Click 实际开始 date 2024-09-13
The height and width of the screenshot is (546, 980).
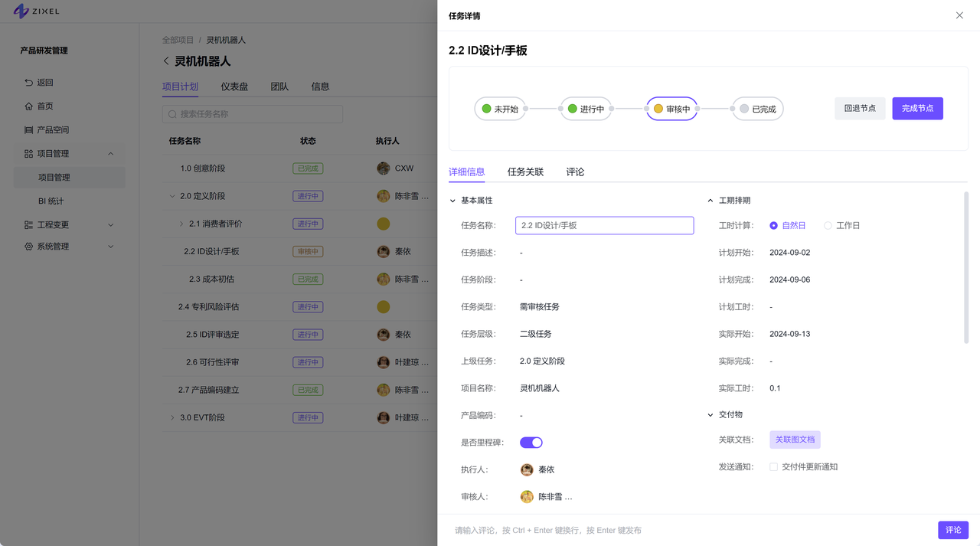click(x=790, y=334)
